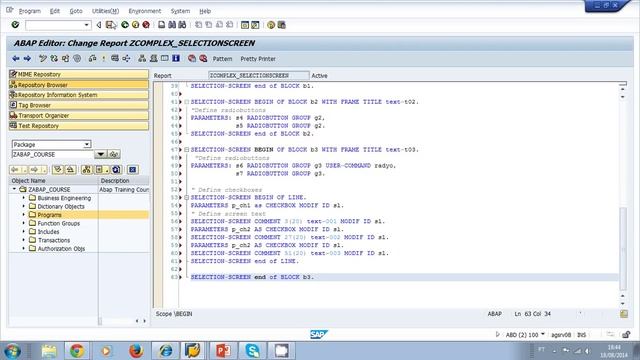
Task: Open the Package object type dropdown
Action: pyautogui.click(x=87, y=144)
